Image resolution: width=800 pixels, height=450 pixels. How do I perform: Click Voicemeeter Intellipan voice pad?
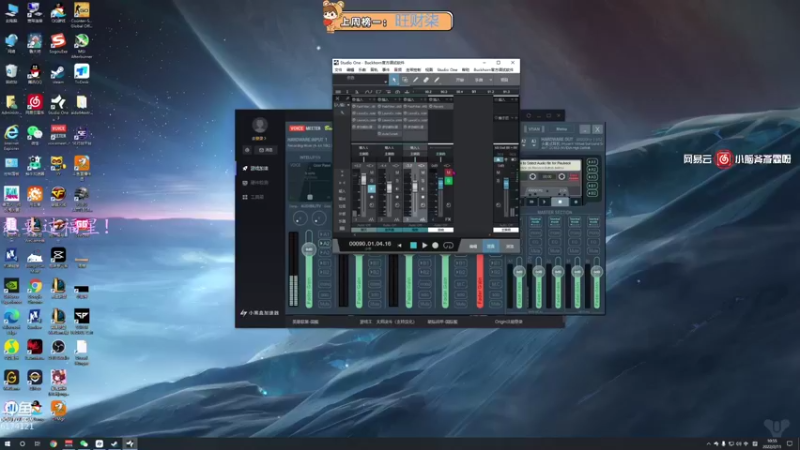310,182
